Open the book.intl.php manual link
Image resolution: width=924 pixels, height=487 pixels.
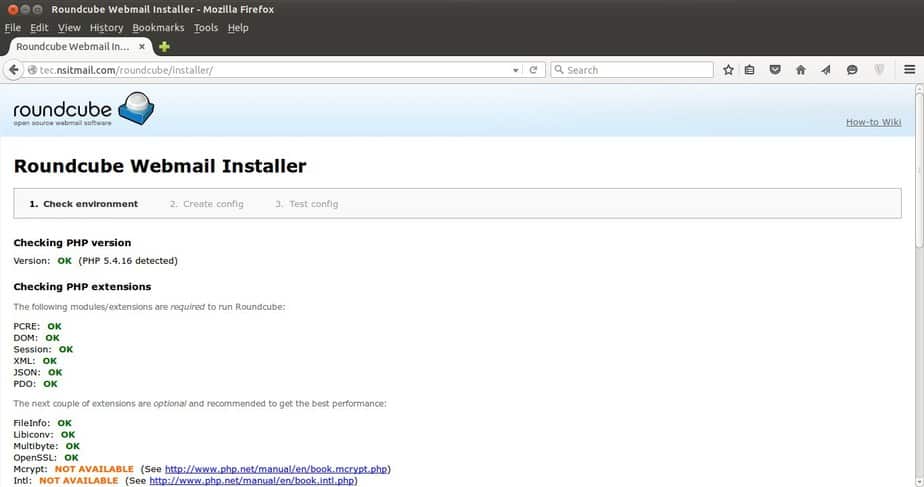point(252,481)
